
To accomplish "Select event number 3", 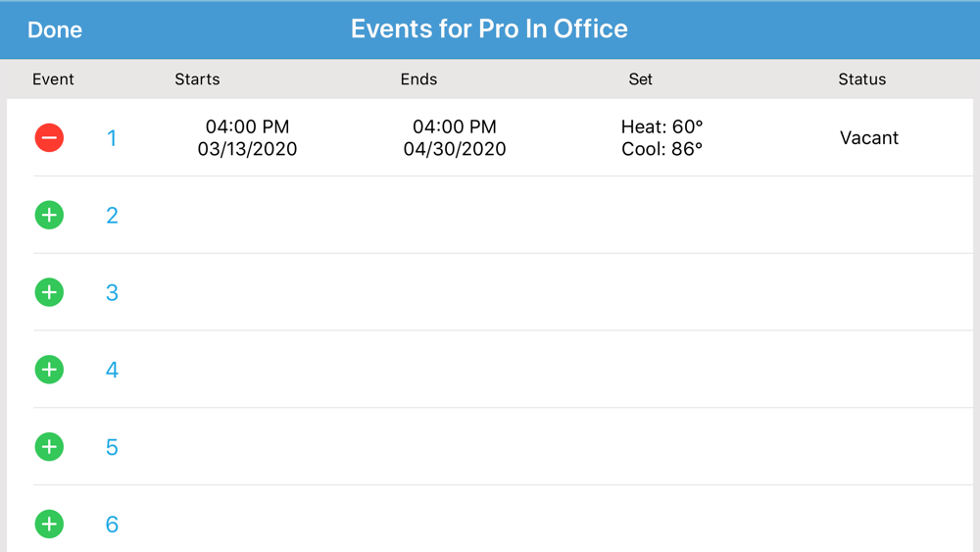I will tap(112, 292).
